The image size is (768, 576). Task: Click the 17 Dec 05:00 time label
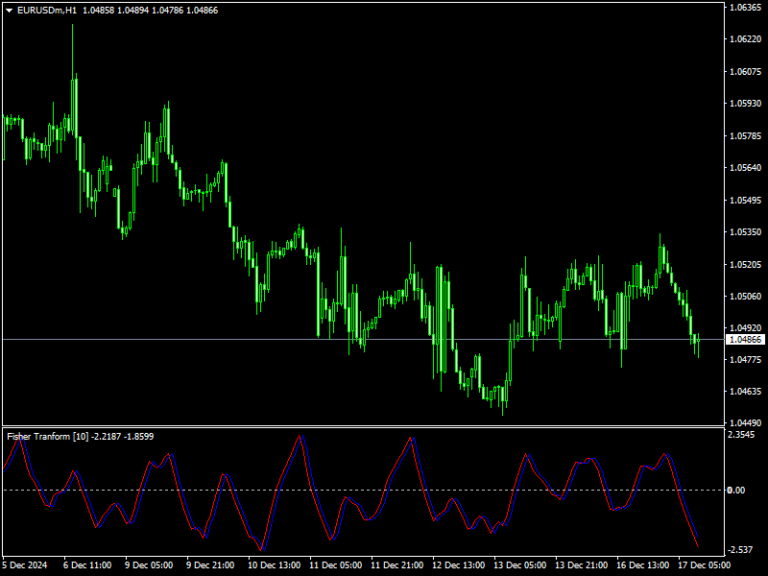pyautogui.click(x=704, y=565)
